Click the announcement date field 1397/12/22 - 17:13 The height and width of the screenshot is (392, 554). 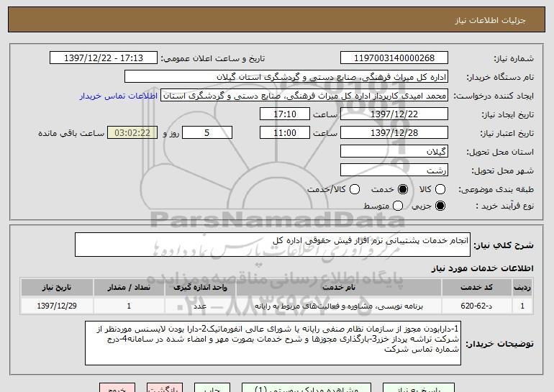click(104, 58)
